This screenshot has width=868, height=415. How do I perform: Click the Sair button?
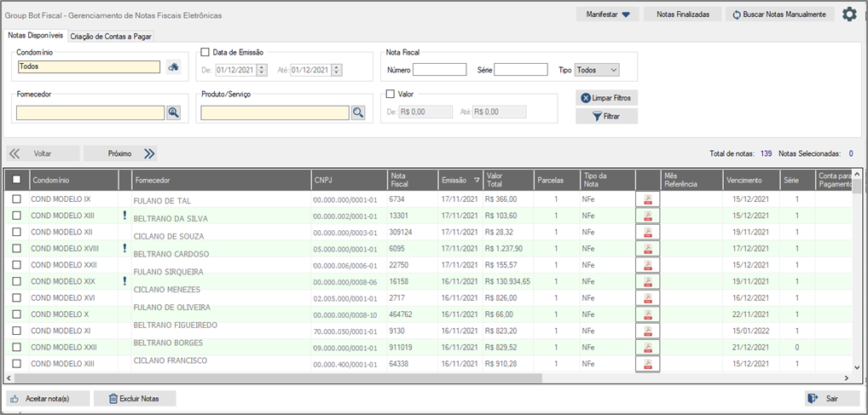pos(831,399)
